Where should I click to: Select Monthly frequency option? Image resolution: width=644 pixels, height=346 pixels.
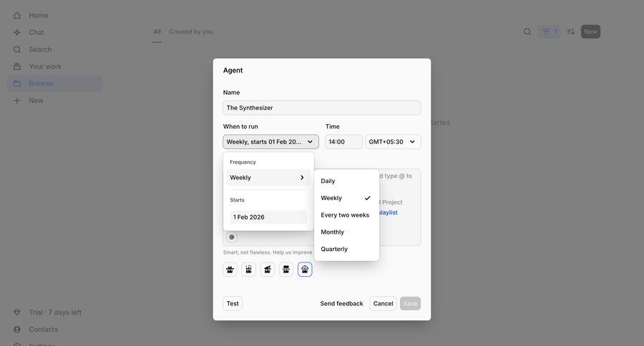click(346, 232)
